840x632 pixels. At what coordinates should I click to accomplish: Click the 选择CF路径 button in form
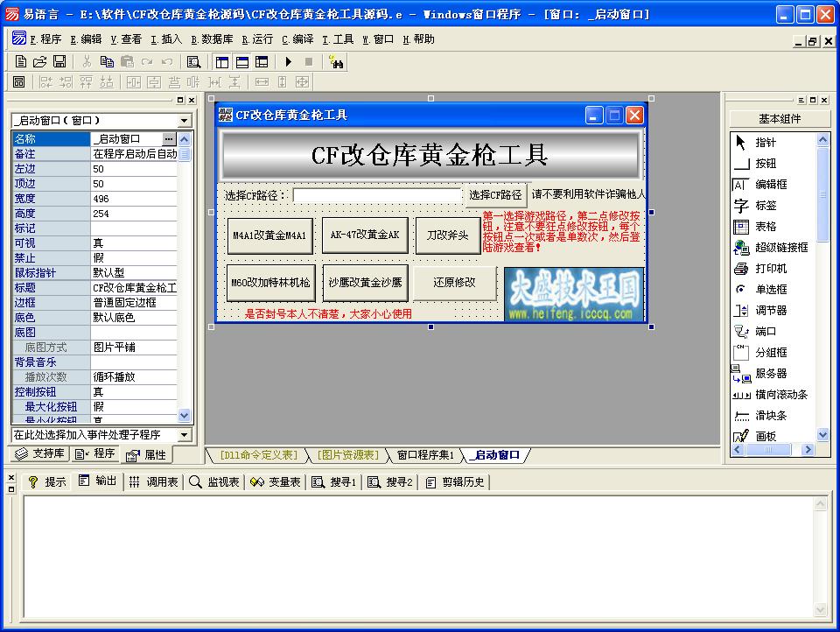pyautogui.click(x=495, y=195)
